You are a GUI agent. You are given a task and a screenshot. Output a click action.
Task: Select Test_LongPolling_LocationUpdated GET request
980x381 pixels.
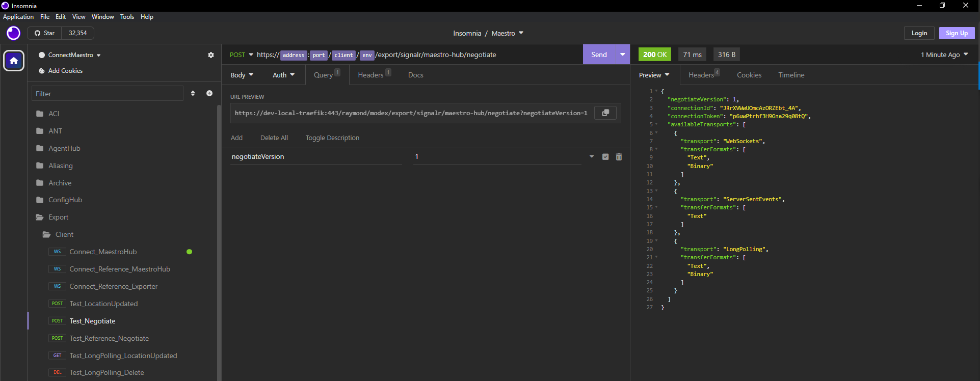point(122,356)
